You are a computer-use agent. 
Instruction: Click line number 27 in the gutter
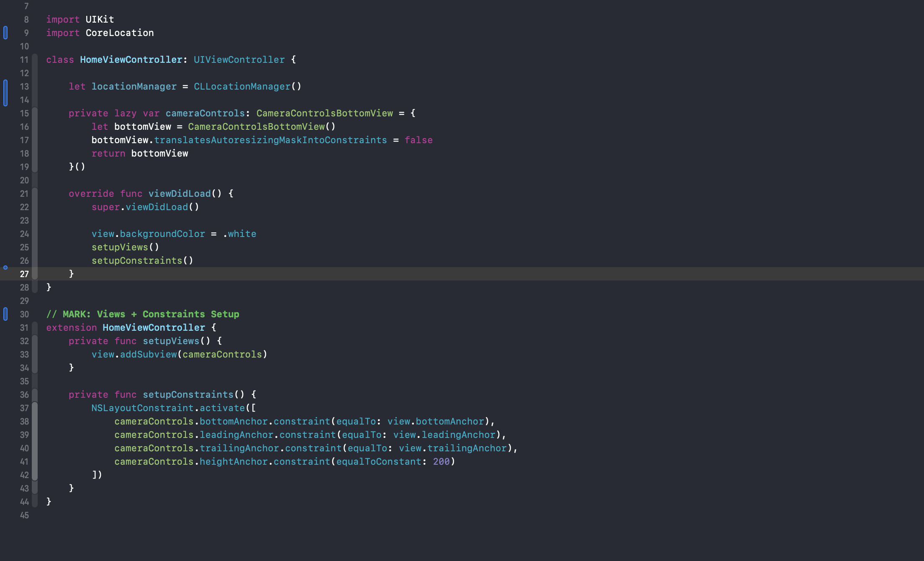tap(24, 274)
